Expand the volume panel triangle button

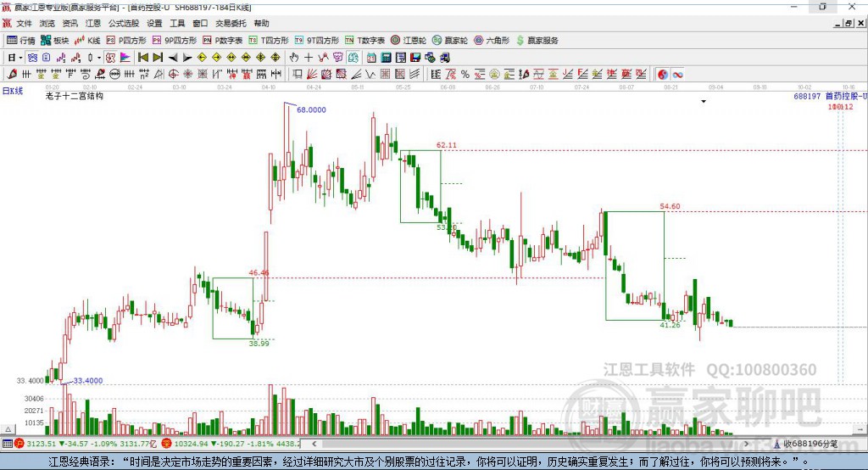pos(8,429)
